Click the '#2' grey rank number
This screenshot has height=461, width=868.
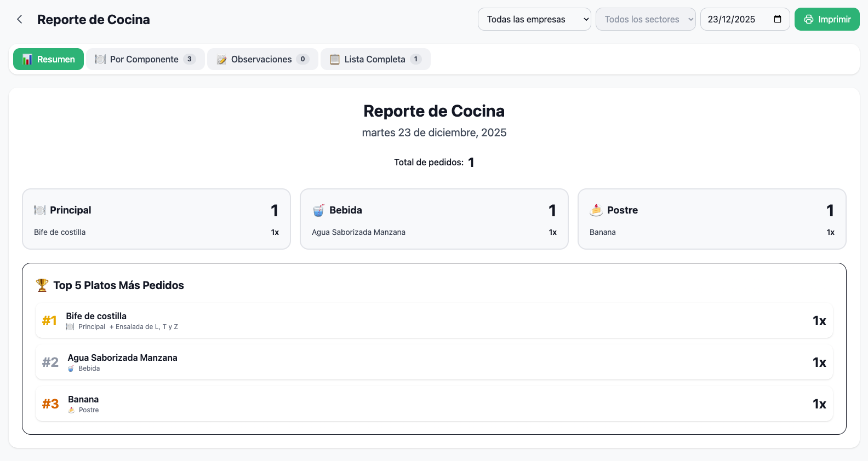click(x=50, y=362)
